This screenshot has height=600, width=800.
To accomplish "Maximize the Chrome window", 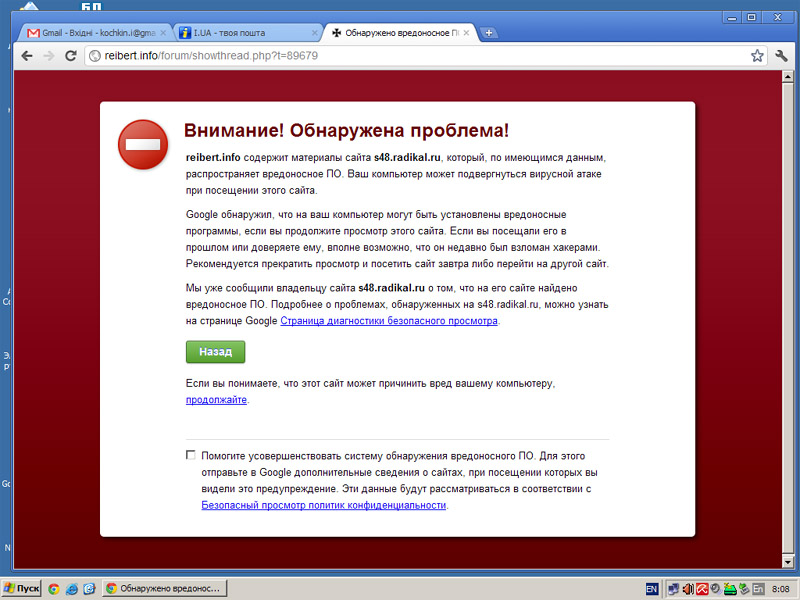I will tap(751, 17).
